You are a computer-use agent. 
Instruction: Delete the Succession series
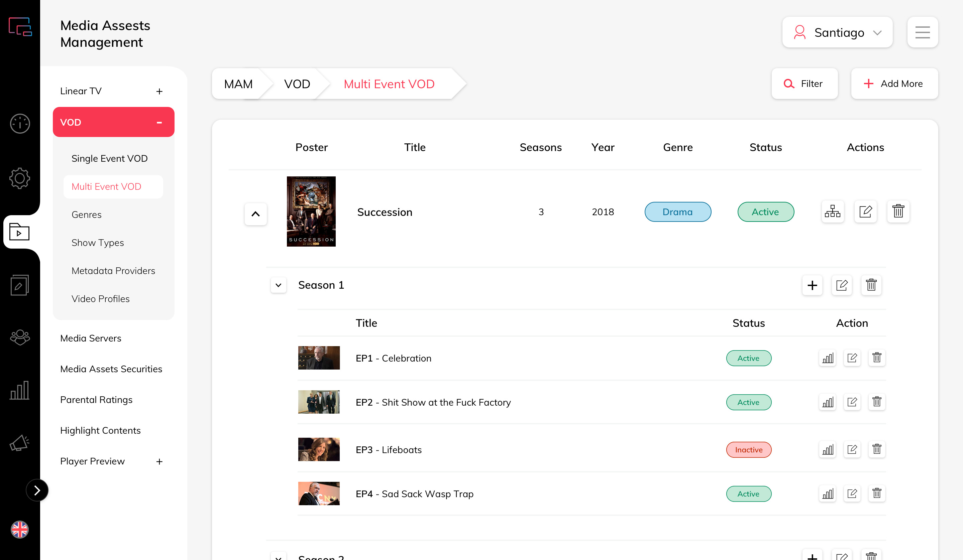(x=898, y=211)
